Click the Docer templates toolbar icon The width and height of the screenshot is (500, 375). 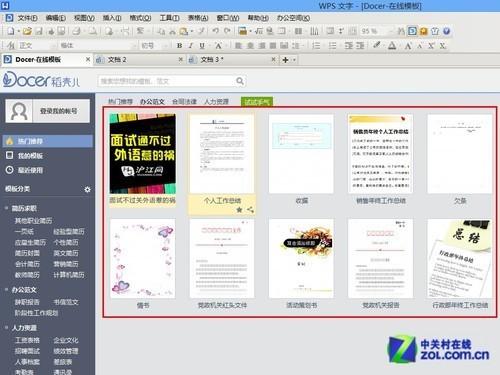(412, 31)
